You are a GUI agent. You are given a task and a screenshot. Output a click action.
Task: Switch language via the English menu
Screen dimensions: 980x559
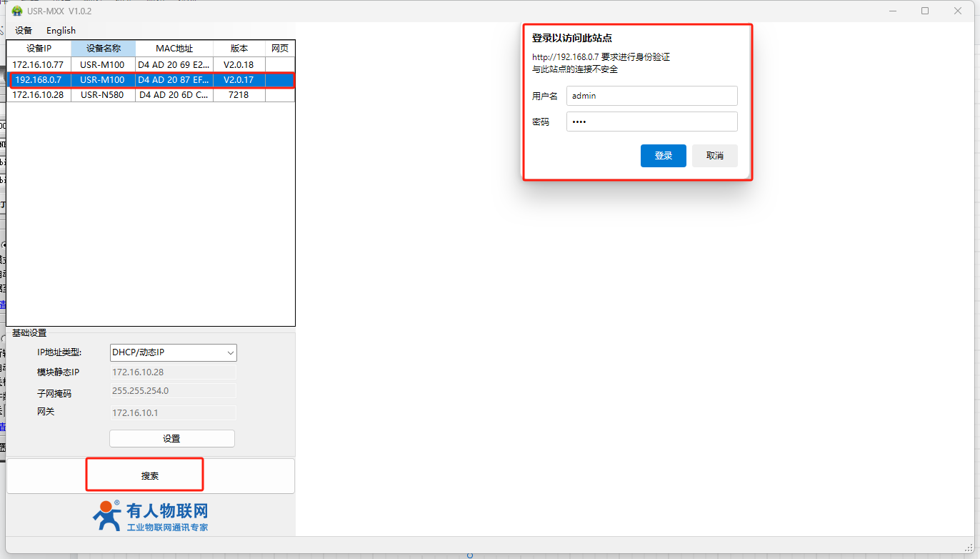(61, 31)
